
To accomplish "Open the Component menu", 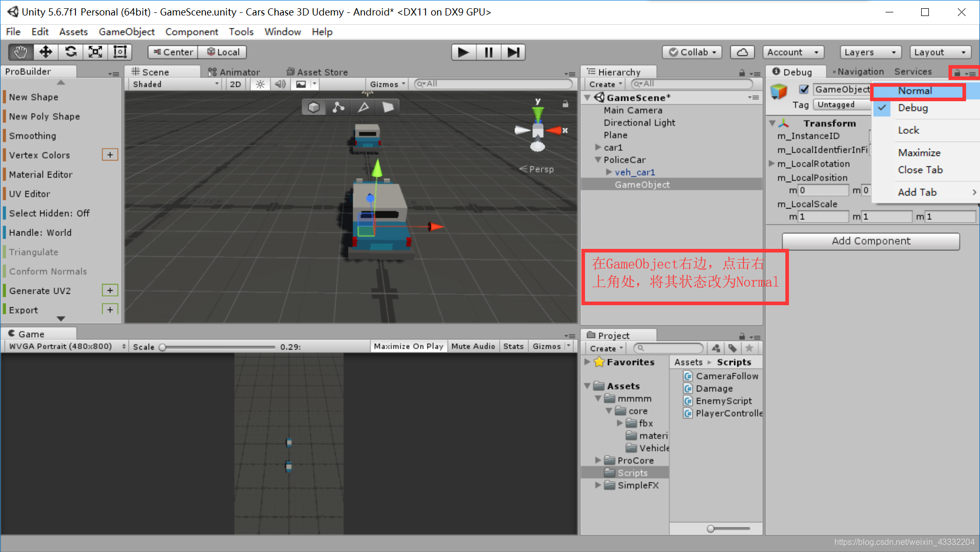I will click(192, 32).
